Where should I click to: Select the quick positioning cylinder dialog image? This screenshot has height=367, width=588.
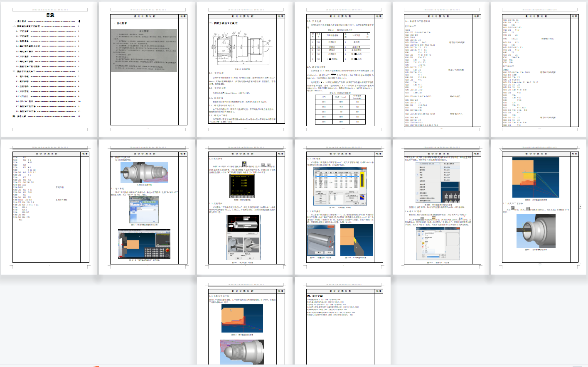(321, 240)
